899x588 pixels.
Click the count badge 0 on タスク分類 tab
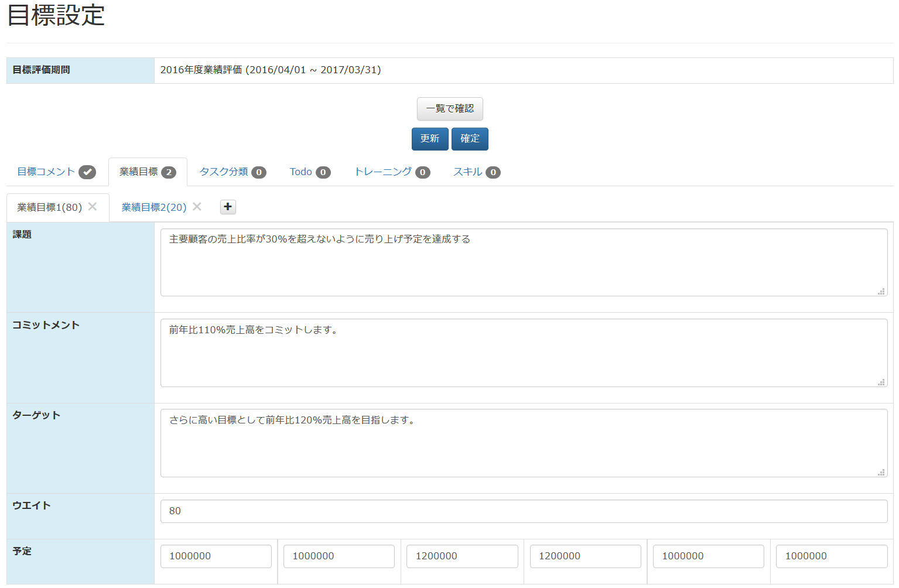tap(259, 172)
